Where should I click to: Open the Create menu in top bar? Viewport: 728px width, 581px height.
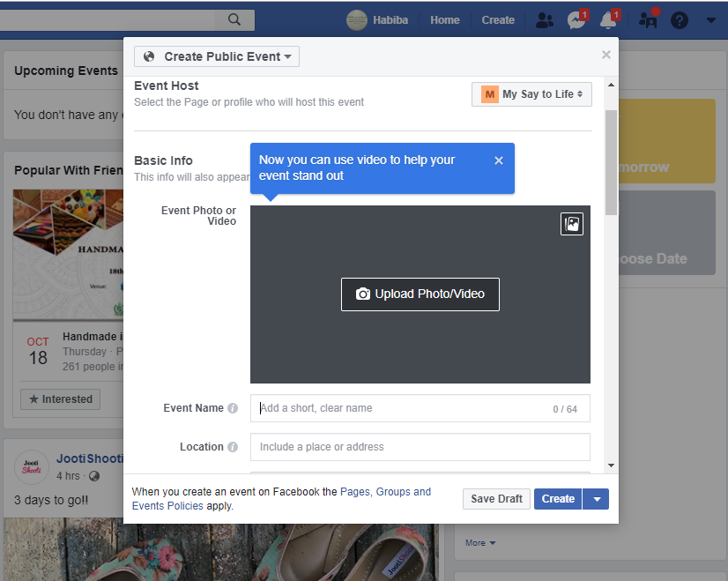(498, 20)
